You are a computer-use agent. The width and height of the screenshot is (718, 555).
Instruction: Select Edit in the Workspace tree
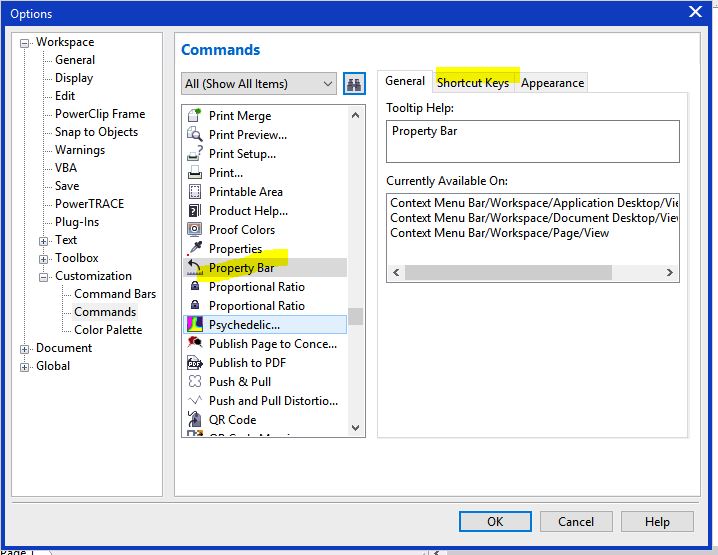click(x=65, y=96)
